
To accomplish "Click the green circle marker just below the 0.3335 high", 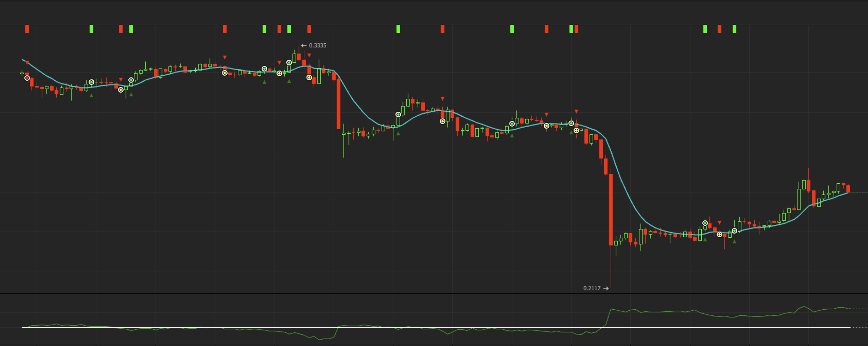I will pyautogui.click(x=289, y=62).
